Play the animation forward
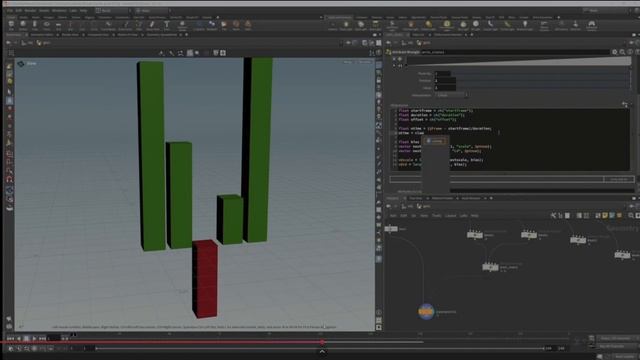Image resolution: width=640 pixels, height=360 pixels. click(34, 338)
